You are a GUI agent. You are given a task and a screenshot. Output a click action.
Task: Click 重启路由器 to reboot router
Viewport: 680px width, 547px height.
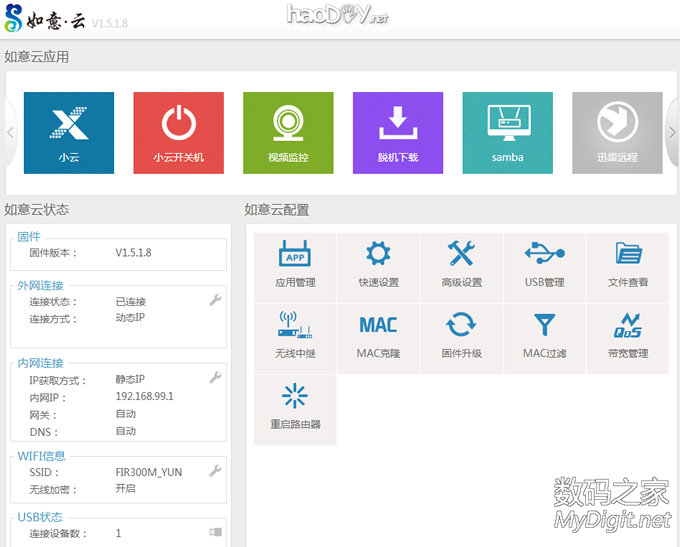295,409
